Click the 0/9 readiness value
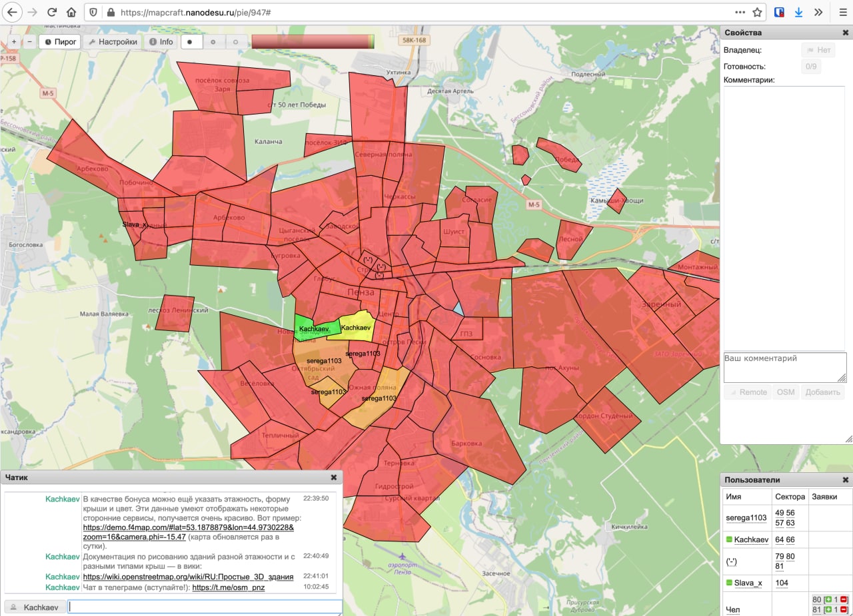 coord(811,67)
